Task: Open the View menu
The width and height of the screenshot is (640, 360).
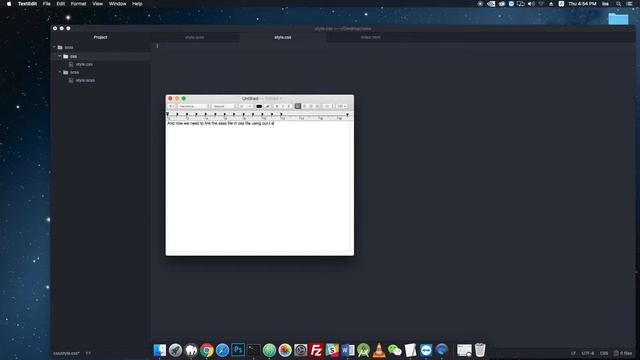Action: [x=97, y=4]
